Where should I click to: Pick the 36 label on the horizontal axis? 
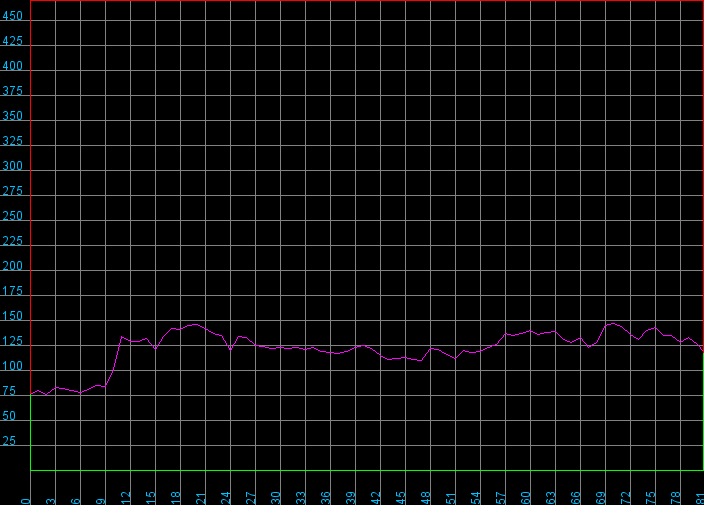pyautogui.click(x=326, y=498)
